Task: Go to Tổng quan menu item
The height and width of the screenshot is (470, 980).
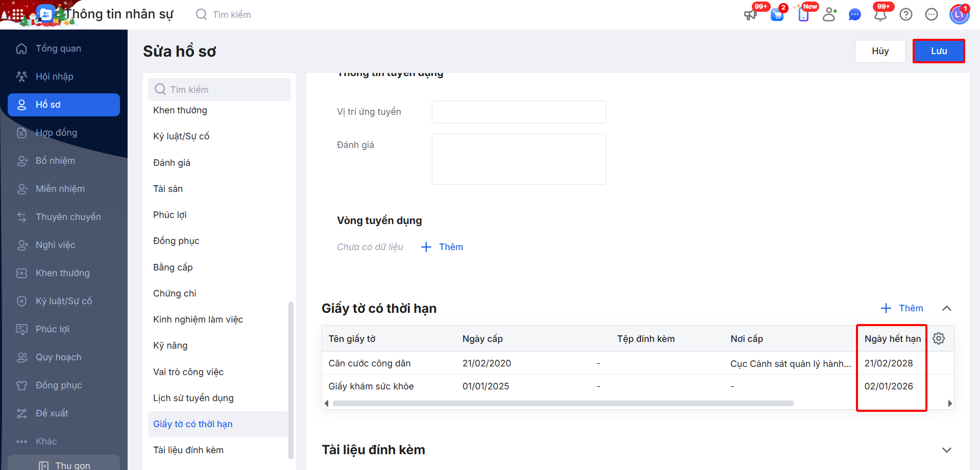Action: click(x=58, y=48)
